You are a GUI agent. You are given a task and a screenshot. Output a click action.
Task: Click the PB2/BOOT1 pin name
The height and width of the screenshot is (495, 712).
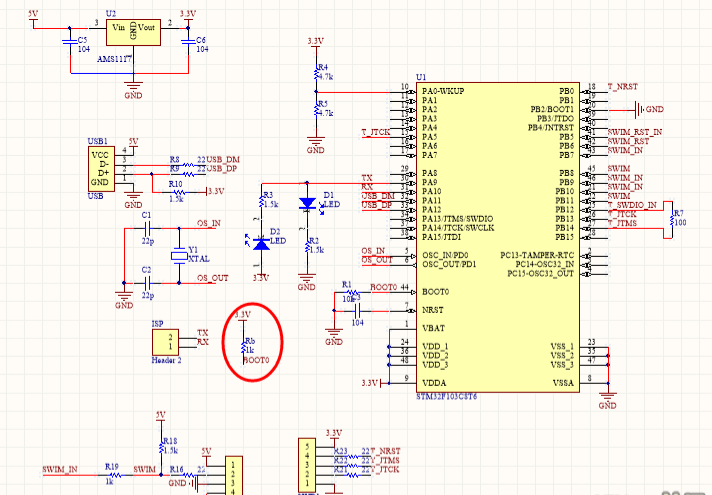552,109
